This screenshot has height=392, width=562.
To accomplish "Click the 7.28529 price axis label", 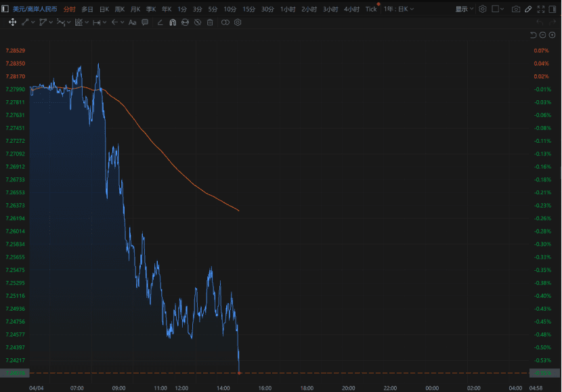I will click(x=16, y=51).
